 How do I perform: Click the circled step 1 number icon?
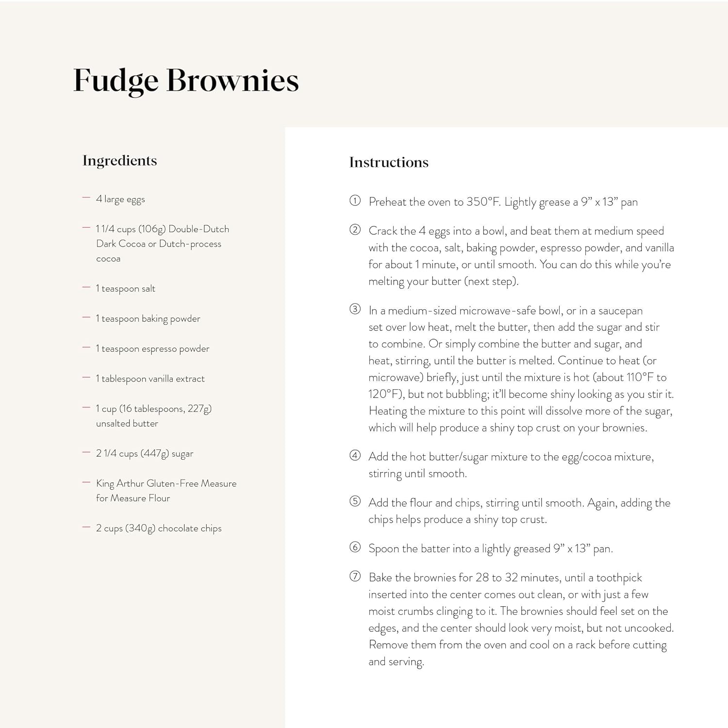point(355,200)
